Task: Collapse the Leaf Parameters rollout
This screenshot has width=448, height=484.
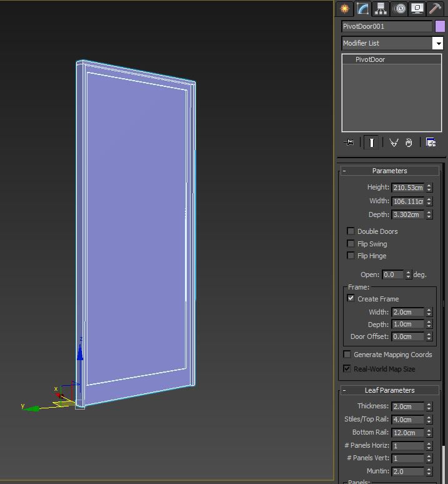Action: [390, 390]
